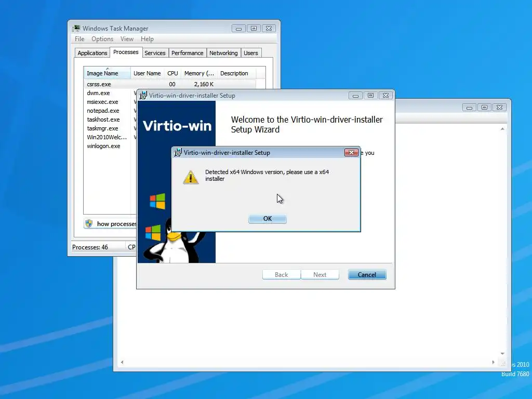The height and width of the screenshot is (399, 532).
Task: Select the Processes tab
Action: point(126,52)
